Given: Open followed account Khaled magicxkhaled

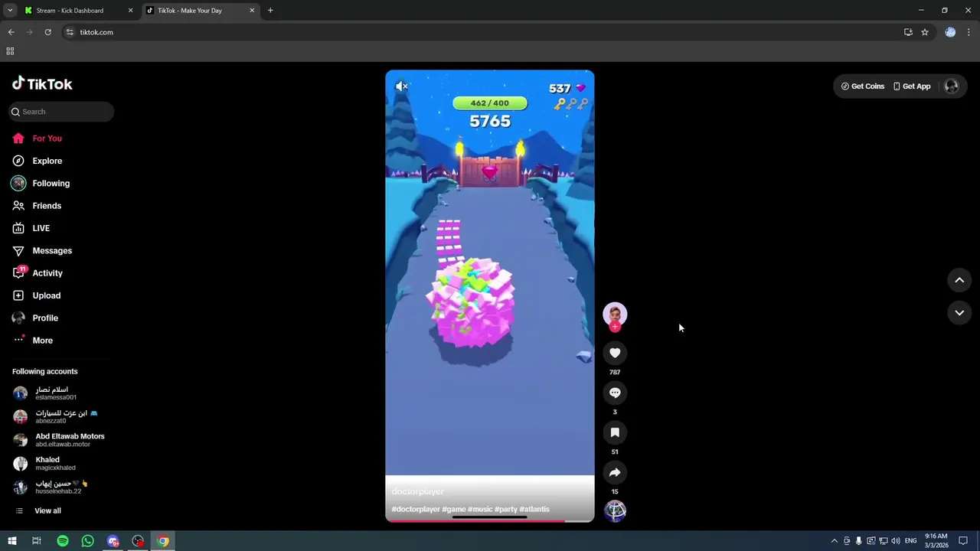Looking at the screenshot, I should [55, 464].
